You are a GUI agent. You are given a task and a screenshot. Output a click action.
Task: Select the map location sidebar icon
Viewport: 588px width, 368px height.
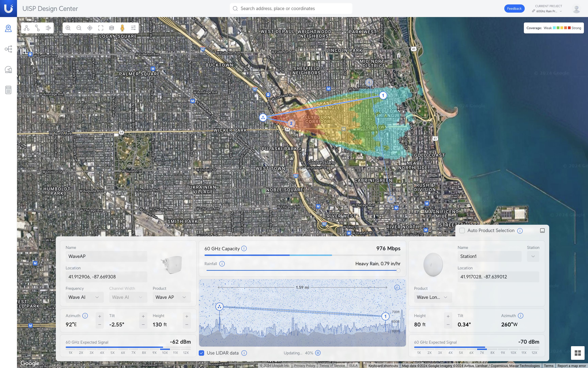coord(9,28)
